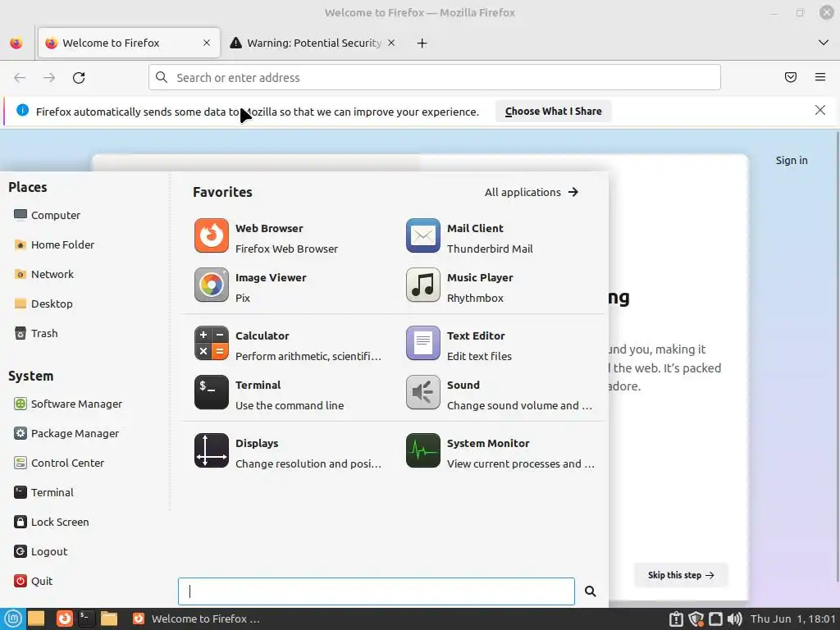Open Home Folder in Places
The width and height of the screenshot is (840, 630).
54,244
